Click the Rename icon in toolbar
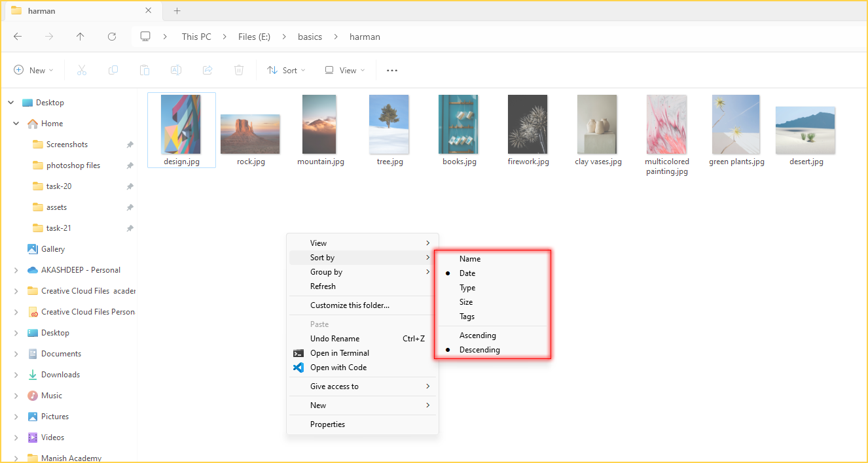Image resolution: width=868 pixels, height=463 pixels. click(176, 71)
